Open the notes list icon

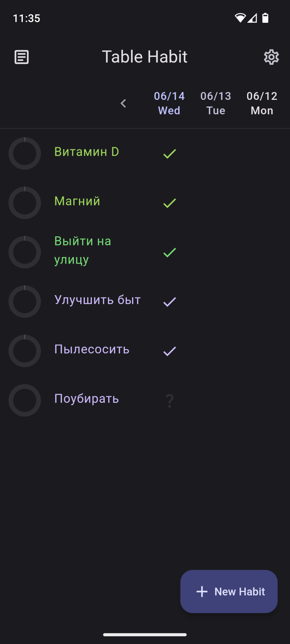coord(22,57)
